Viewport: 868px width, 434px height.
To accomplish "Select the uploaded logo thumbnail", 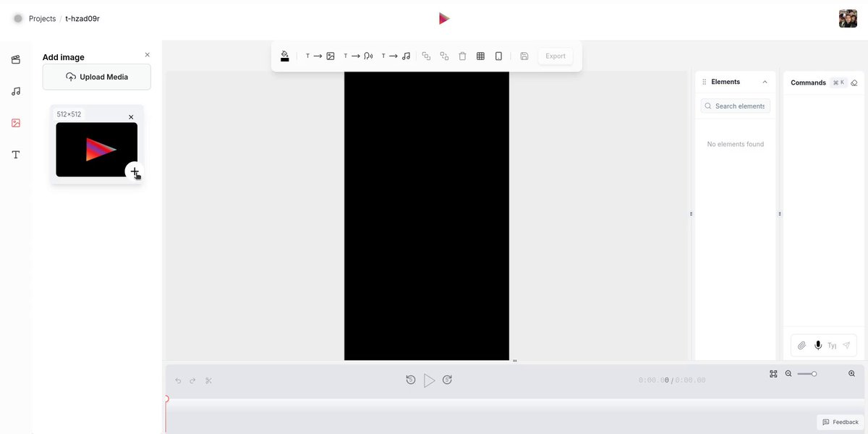I will pyautogui.click(x=96, y=150).
